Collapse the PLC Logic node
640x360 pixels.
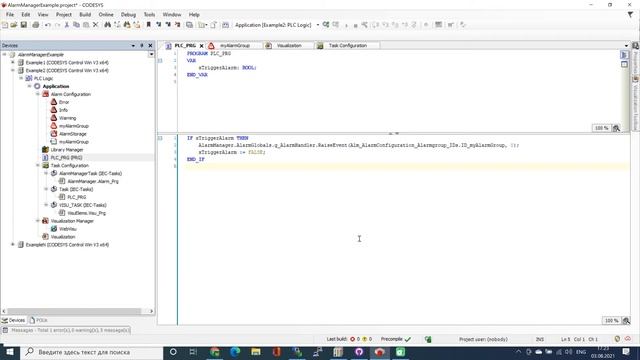coord(21,78)
